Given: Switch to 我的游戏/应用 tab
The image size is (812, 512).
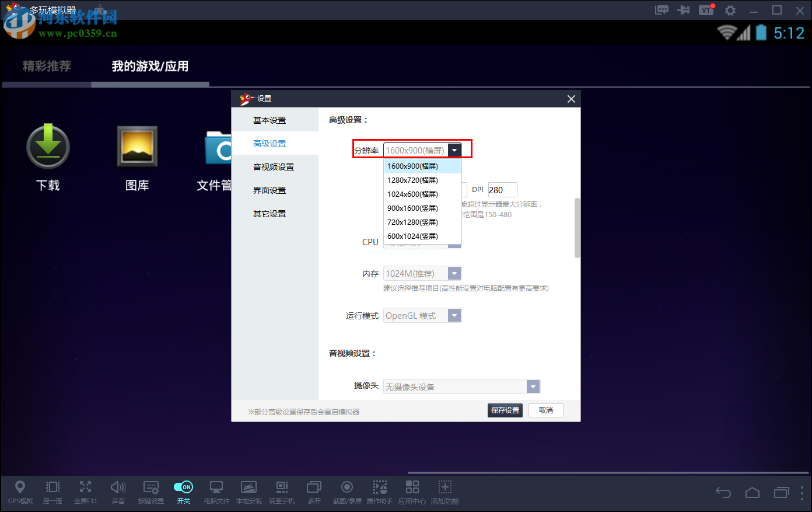Looking at the screenshot, I should point(150,66).
